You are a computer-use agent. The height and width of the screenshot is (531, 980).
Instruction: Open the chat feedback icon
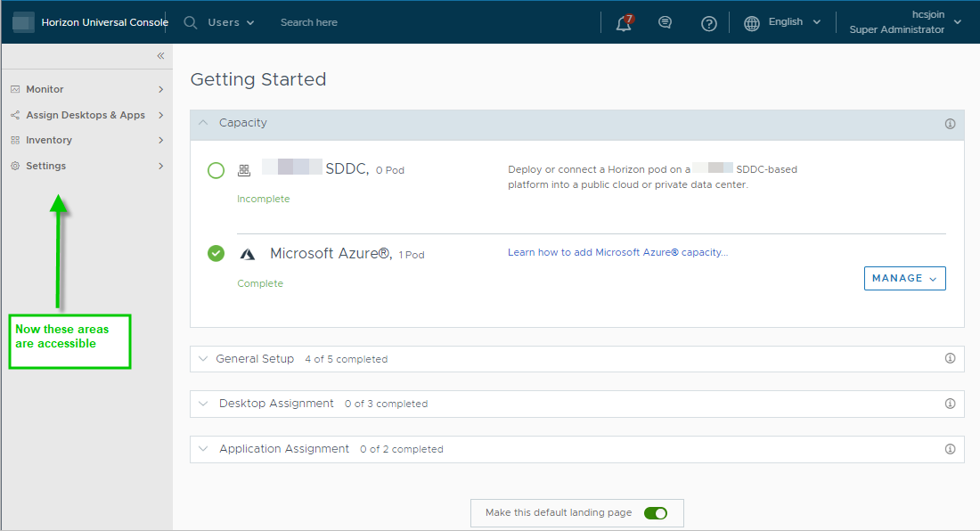(x=665, y=23)
